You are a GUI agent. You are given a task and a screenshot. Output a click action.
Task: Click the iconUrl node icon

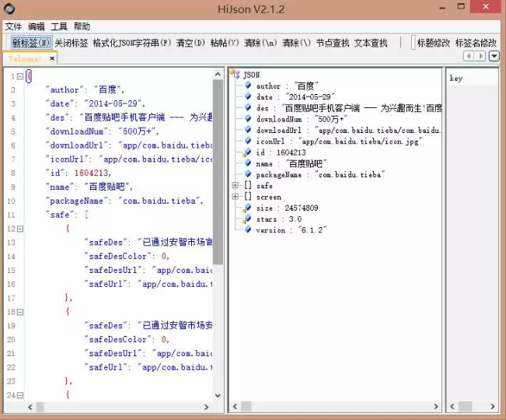[x=248, y=141]
